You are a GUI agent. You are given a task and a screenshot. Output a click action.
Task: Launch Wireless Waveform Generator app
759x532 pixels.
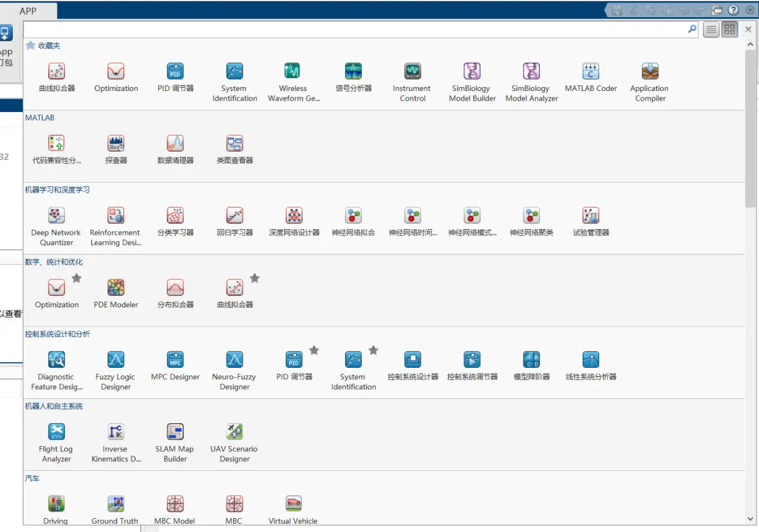(294, 82)
